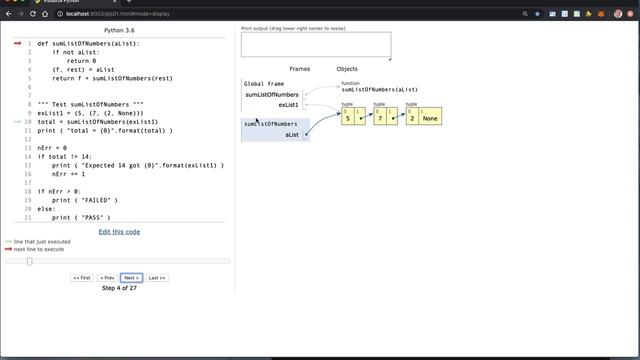Image resolution: width=640 pixels, height=360 pixels.
Task: Click code line 'if nErr > 0:'
Action: pyautogui.click(x=59, y=191)
